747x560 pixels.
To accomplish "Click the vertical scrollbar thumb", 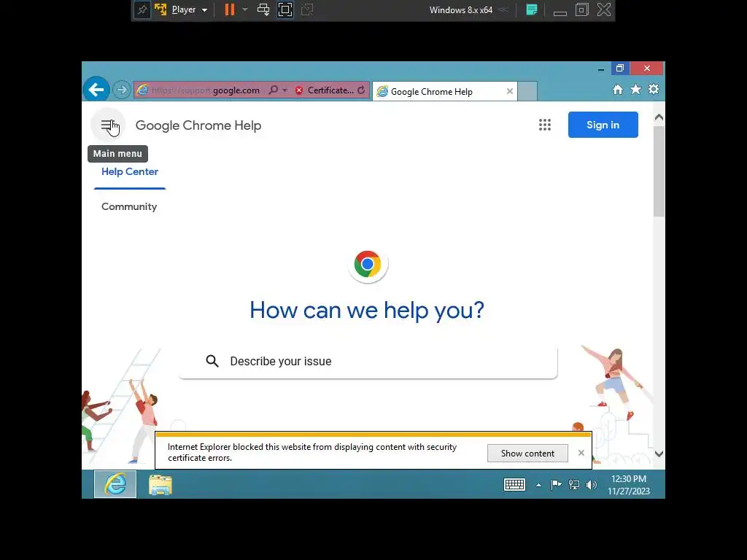I will click(659, 171).
